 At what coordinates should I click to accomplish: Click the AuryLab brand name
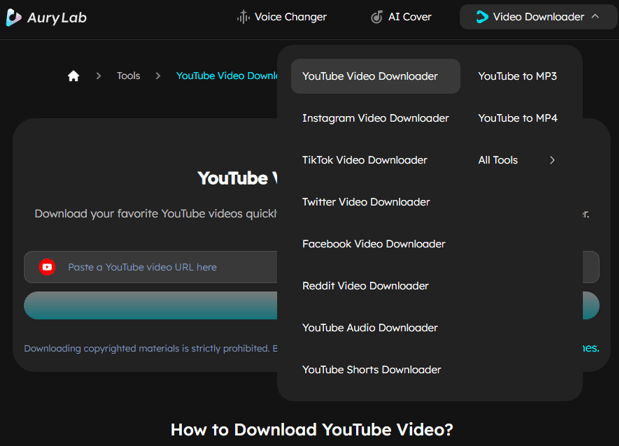tap(57, 18)
